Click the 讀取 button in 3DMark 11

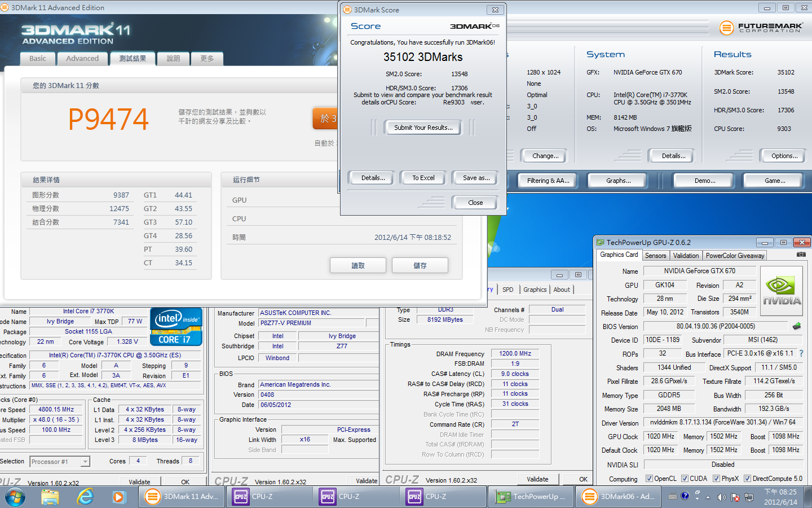click(358, 265)
